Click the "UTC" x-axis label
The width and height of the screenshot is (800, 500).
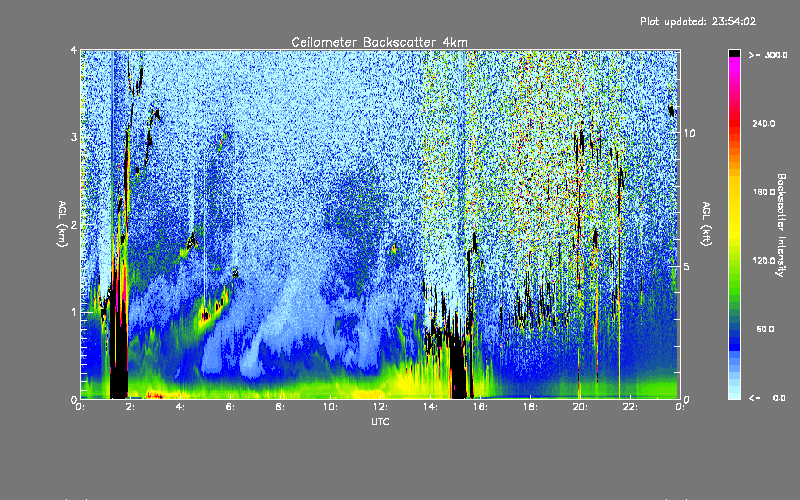(x=380, y=421)
